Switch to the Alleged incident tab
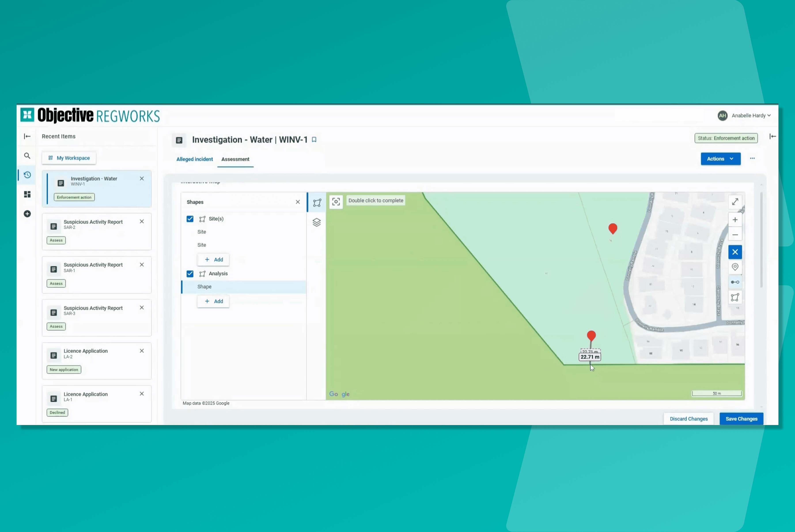This screenshot has width=795, height=532. point(195,159)
